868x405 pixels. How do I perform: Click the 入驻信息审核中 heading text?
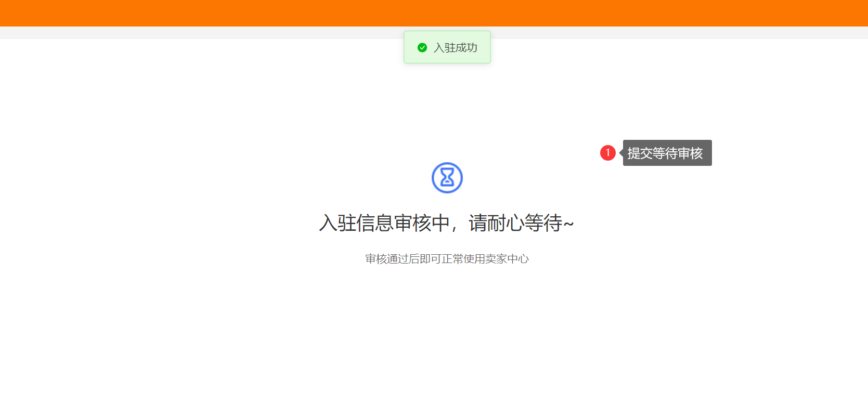coord(384,223)
